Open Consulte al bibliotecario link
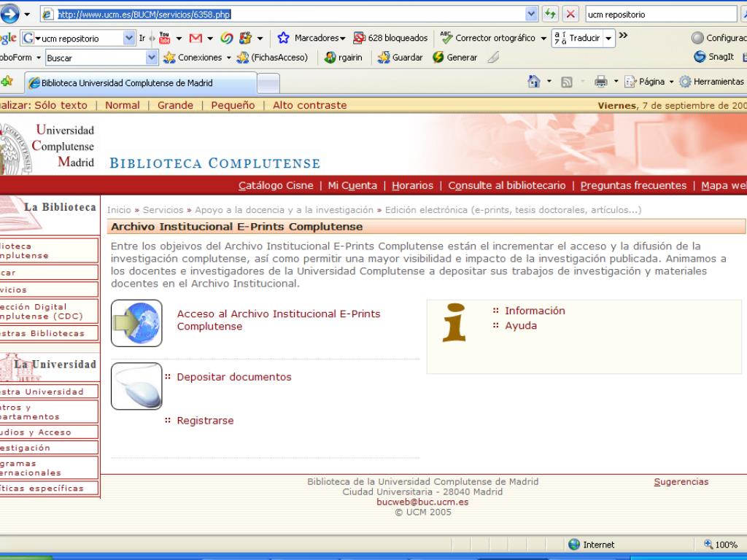This screenshot has height=560, width=747. click(507, 186)
